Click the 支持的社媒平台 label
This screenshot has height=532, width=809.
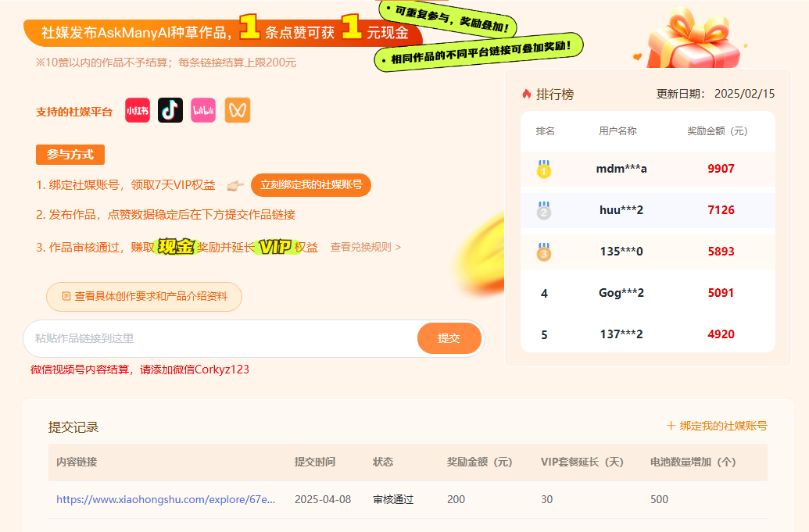pos(73,112)
